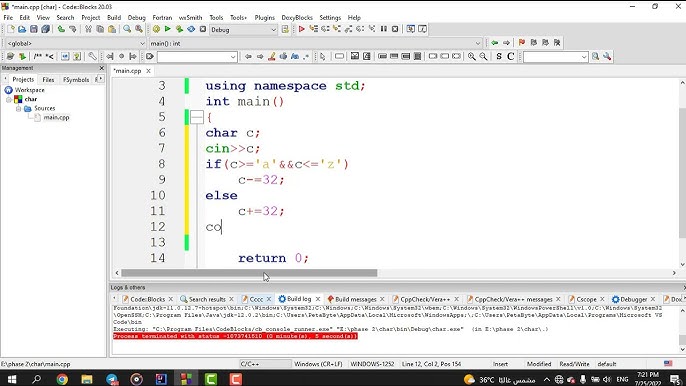Open the Files tab in Management panel
The image size is (686, 386).
coord(48,80)
